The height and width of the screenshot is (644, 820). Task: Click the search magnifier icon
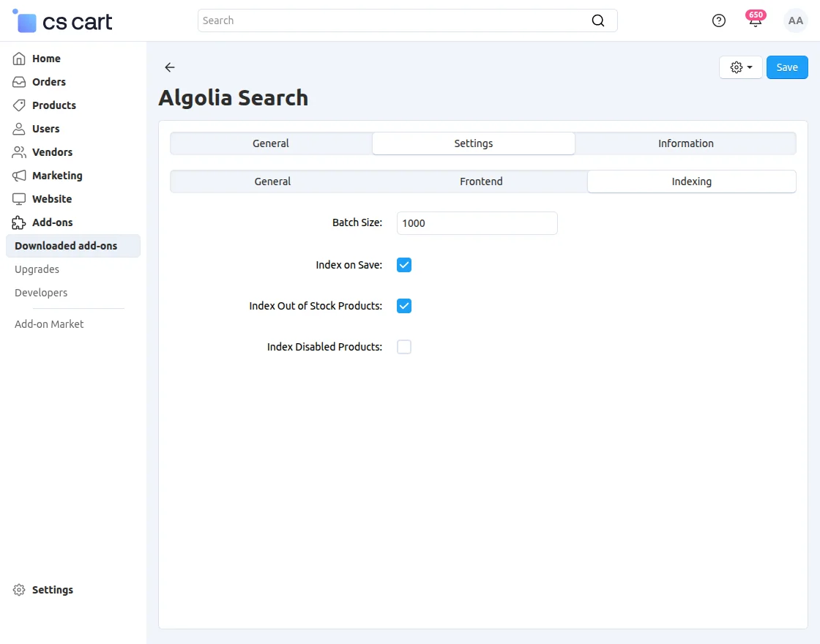pyautogui.click(x=598, y=20)
